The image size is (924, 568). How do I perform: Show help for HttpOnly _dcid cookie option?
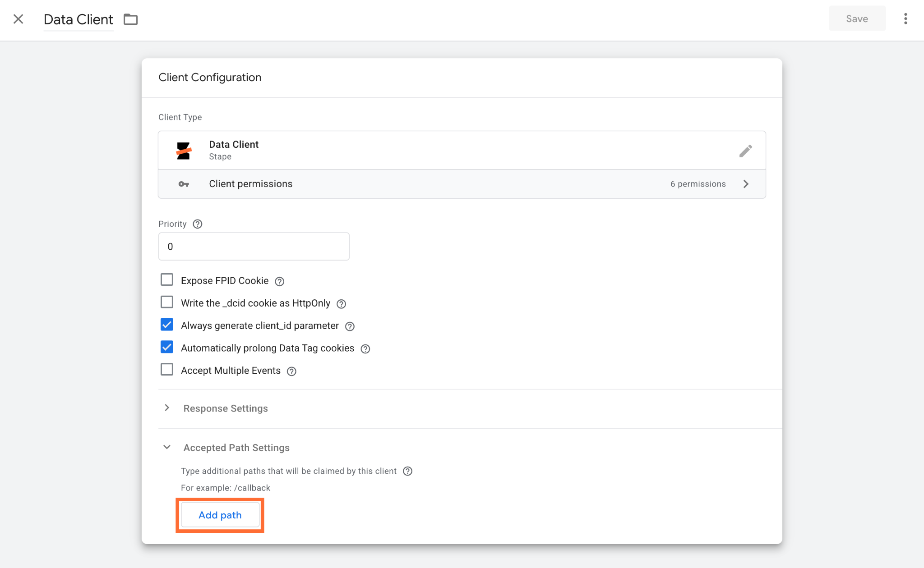tap(341, 304)
